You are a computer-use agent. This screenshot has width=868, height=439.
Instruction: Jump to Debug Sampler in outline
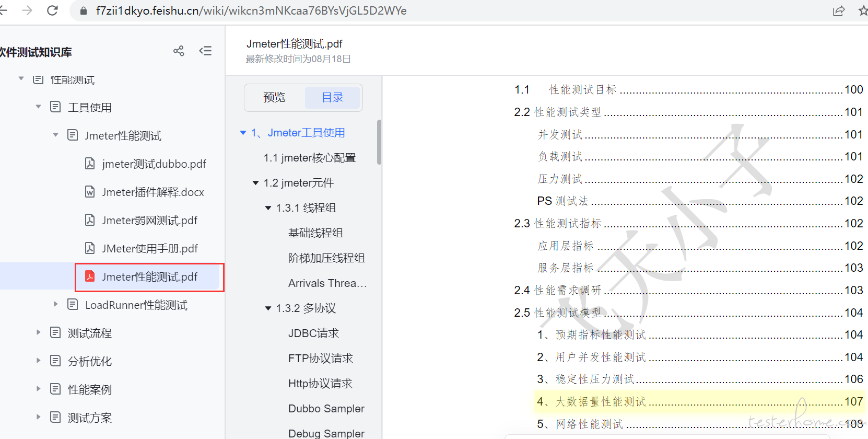point(326,433)
